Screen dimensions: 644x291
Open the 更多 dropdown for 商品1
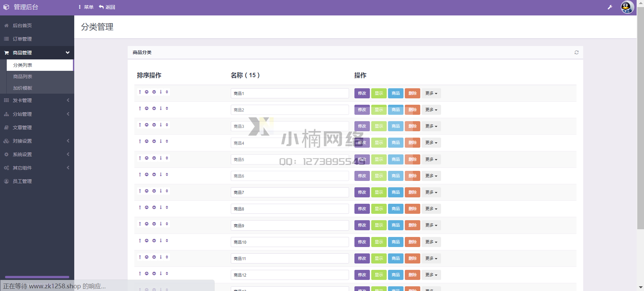431,93
